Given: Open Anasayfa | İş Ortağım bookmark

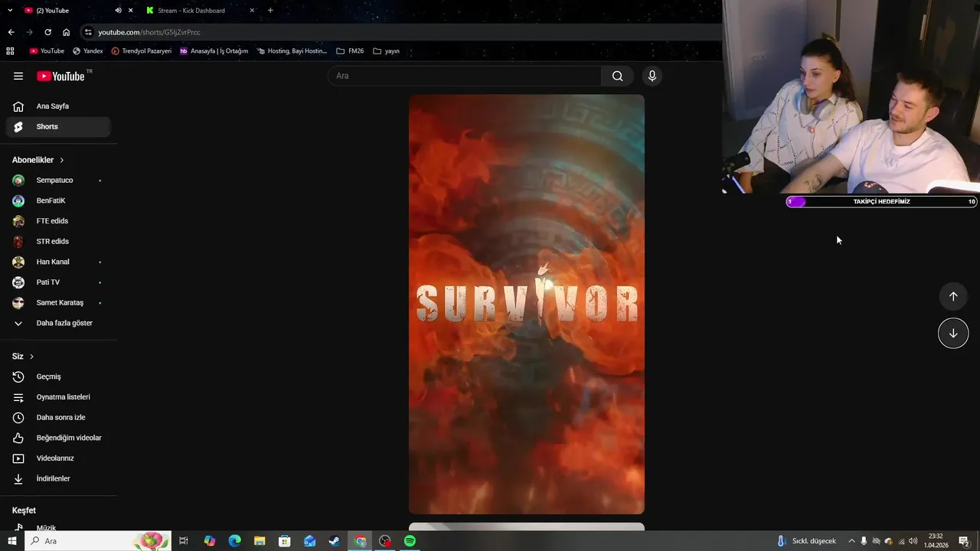Looking at the screenshot, I should 214,51.
